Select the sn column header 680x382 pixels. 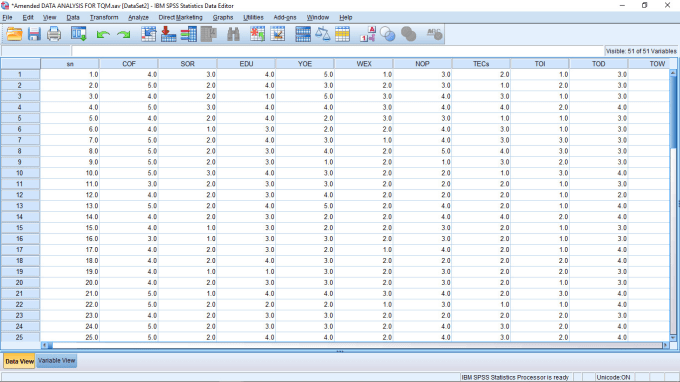click(70, 64)
